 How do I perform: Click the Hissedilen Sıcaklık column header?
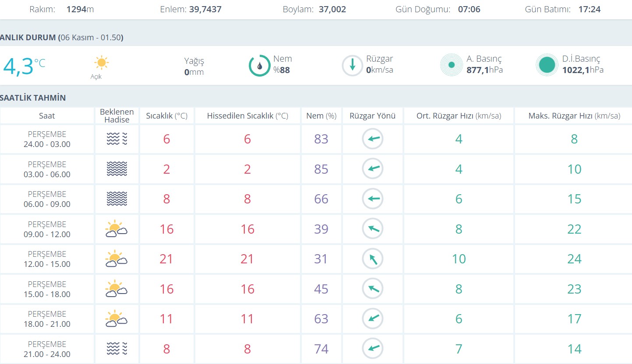(247, 116)
